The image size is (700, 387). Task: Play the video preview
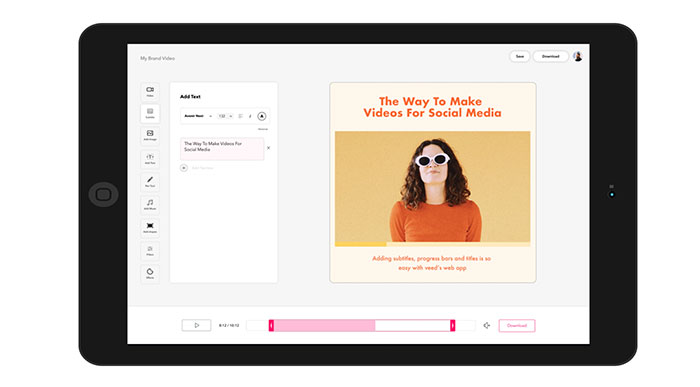[196, 325]
